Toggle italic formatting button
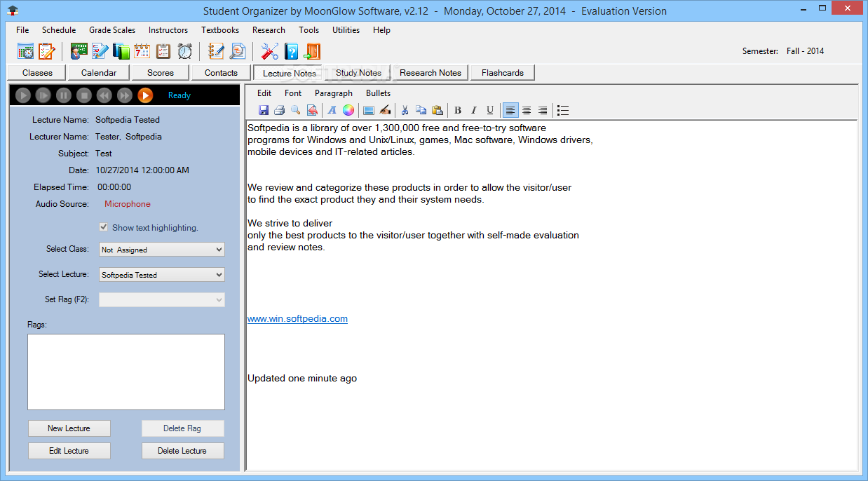The width and height of the screenshot is (868, 481). (474, 110)
